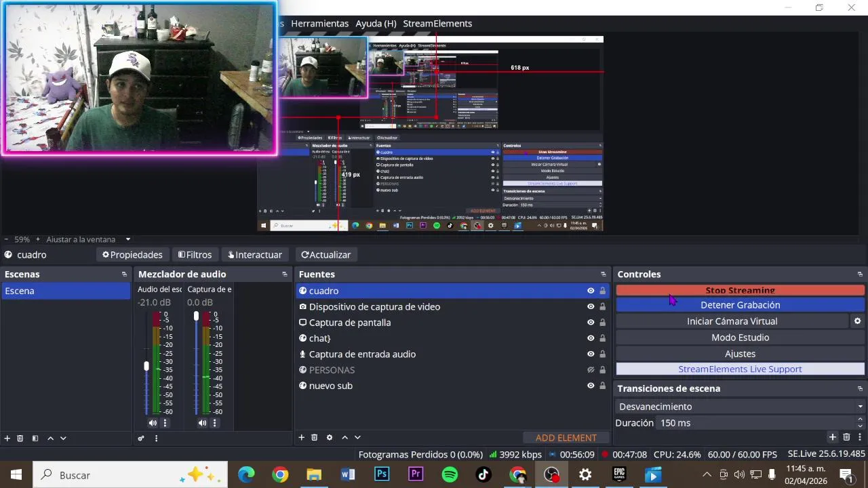Viewport: 868px width, 488px height.
Task: Show the hidden PERSONAS source
Action: point(591,370)
